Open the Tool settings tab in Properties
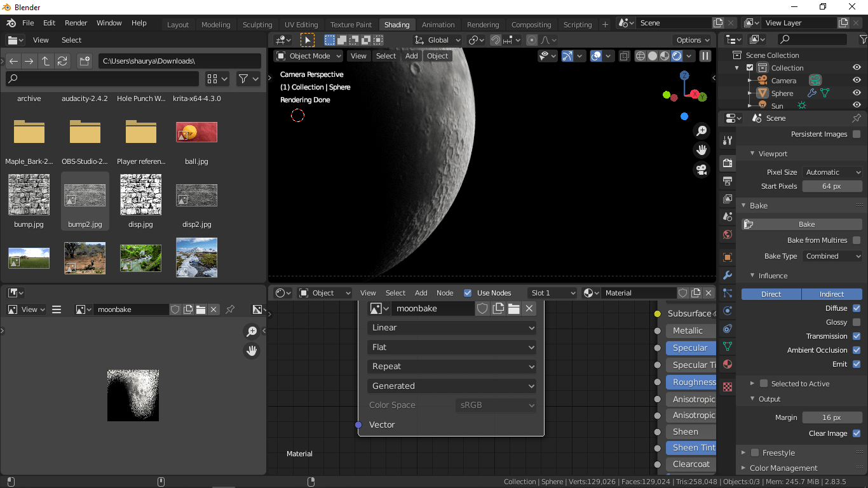Image resolution: width=868 pixels, height=488 pixels. (x=728, y=140)
